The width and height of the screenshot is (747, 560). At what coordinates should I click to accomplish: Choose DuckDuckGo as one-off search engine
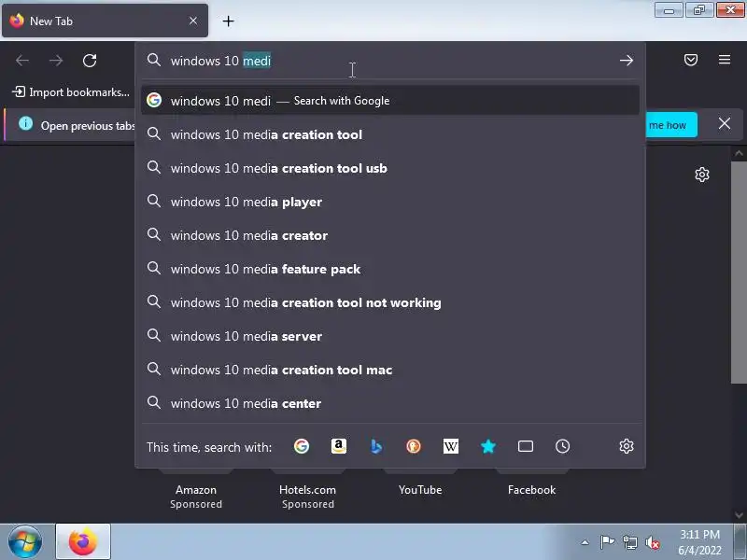coord(413,446)
